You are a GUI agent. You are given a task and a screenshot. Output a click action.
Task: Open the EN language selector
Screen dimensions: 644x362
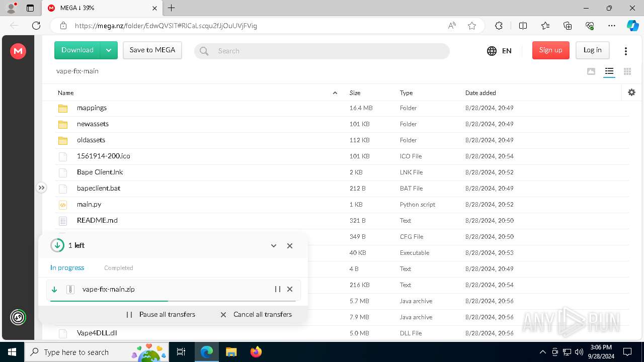coord(499,51)
